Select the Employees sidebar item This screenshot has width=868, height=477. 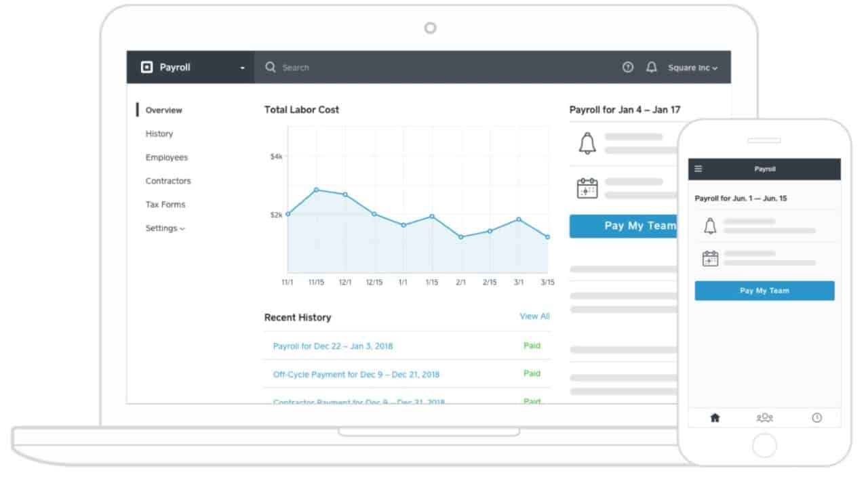166,157
